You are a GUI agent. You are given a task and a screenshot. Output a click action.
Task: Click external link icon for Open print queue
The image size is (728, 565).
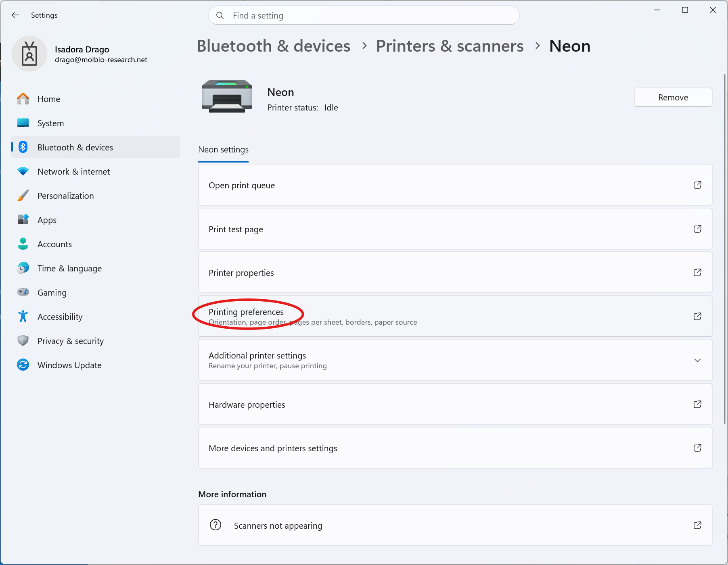(697, 185)
